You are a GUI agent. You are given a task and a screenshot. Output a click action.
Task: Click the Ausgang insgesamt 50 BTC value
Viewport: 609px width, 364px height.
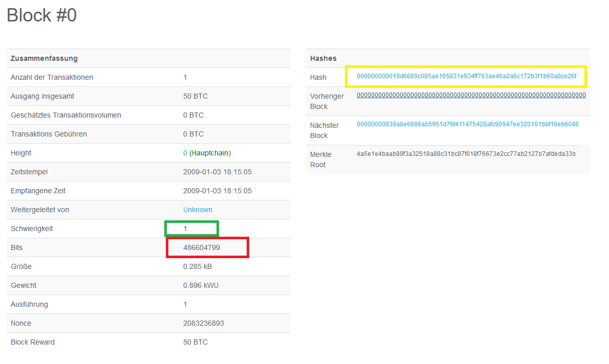pyautogui.click(x=195, y=96)
